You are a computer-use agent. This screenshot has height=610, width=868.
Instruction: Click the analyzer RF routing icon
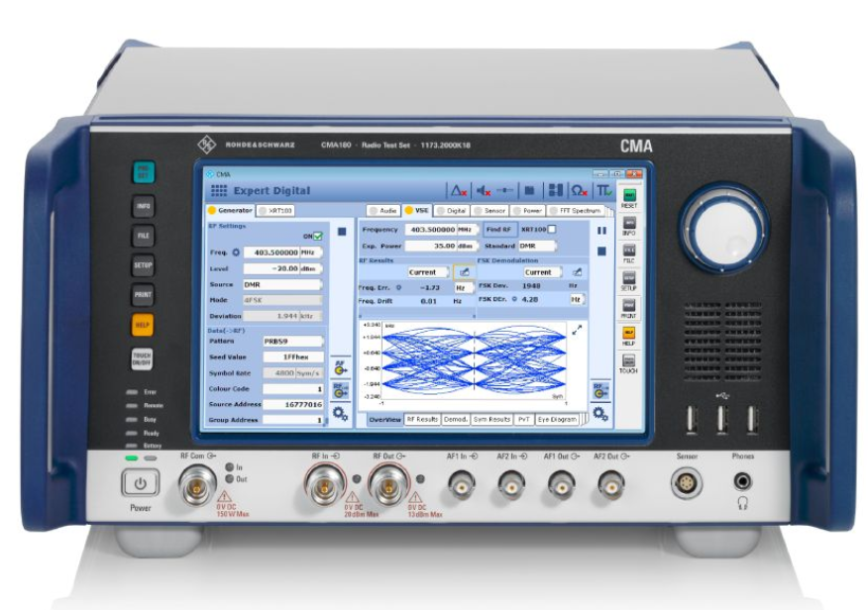click(x=599, y=390)
